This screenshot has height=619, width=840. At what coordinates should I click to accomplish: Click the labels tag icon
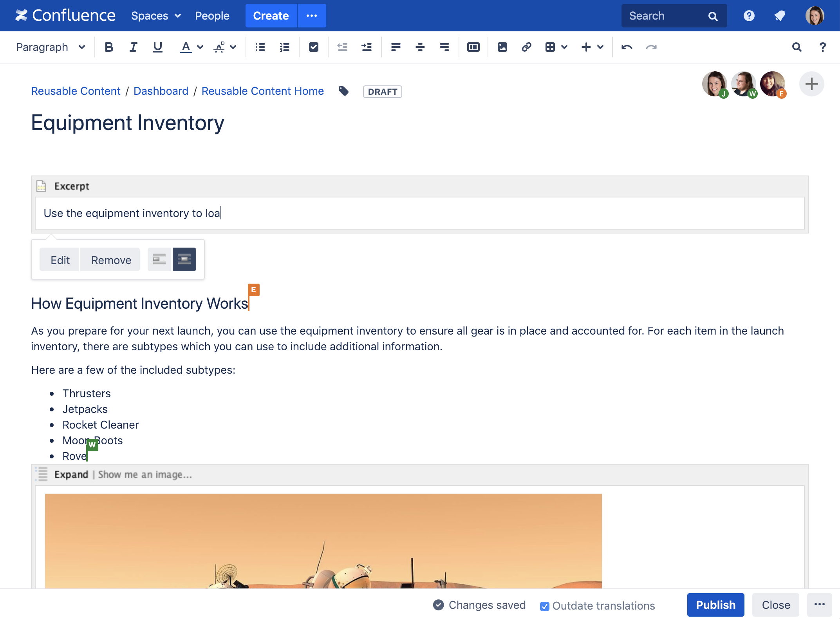click(343, 91)
